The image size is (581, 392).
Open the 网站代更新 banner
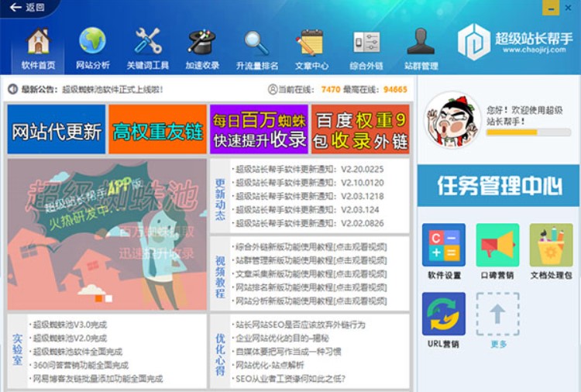[x=57, y=129]
